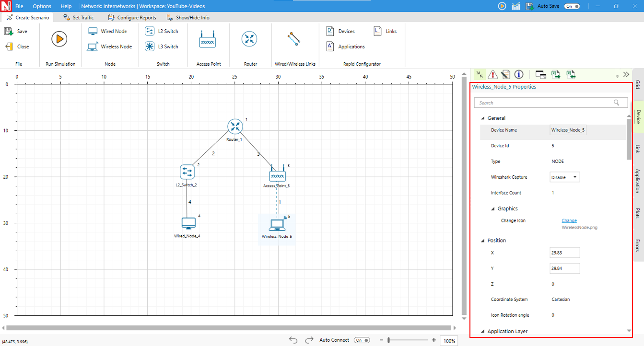Screen dimensions: 644x346
Task: Select the L2 Switch device icon
Action: 150,31
